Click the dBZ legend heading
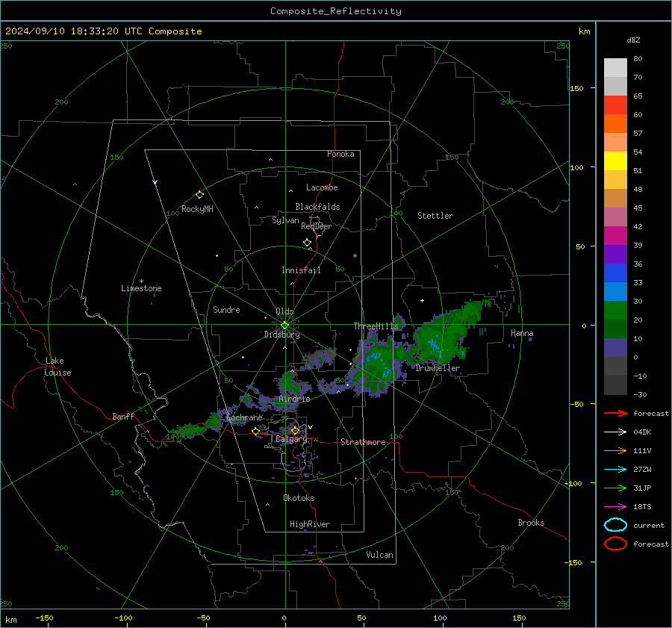Screen dimensions: 672x628 [633, 40]
